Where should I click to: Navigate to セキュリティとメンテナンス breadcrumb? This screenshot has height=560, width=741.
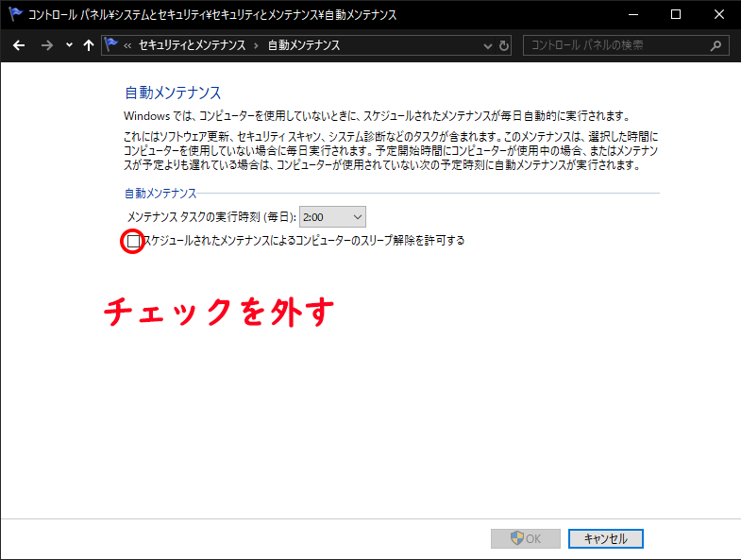(x=192, y=45)
